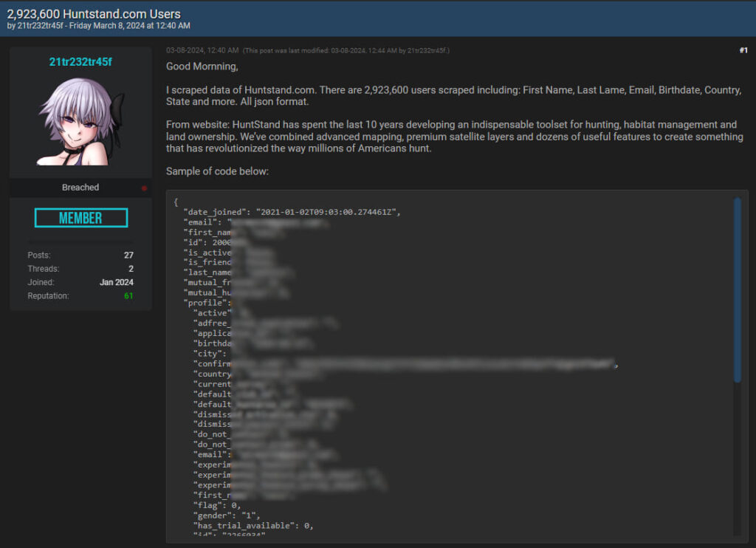The height and width of the screenshot is (548, 756).
Task: Click the "profile" key in code block
Action: (207, 303)
